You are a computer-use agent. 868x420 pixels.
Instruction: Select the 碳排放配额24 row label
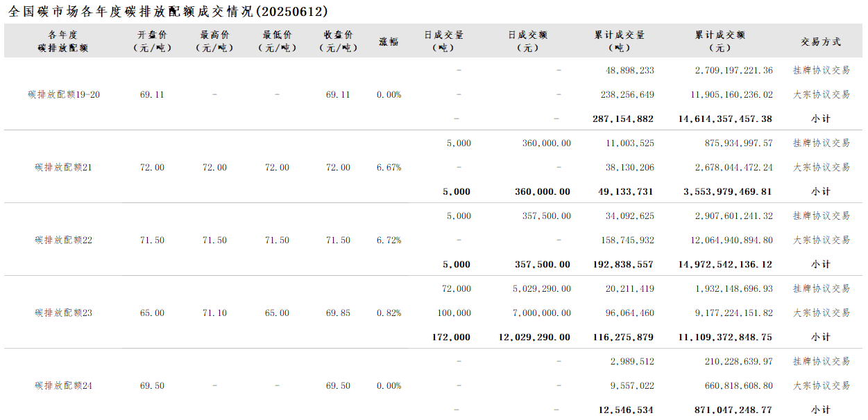click(x=64, y=385)
